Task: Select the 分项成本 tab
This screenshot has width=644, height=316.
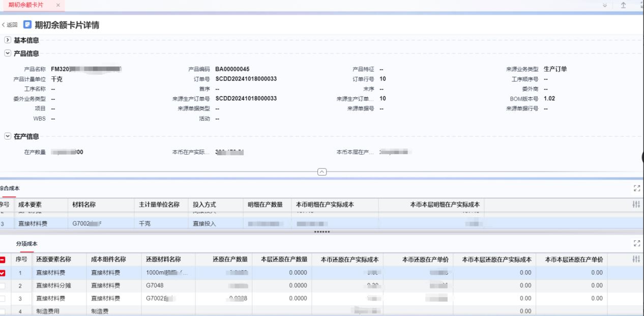Action: [26, 244]
